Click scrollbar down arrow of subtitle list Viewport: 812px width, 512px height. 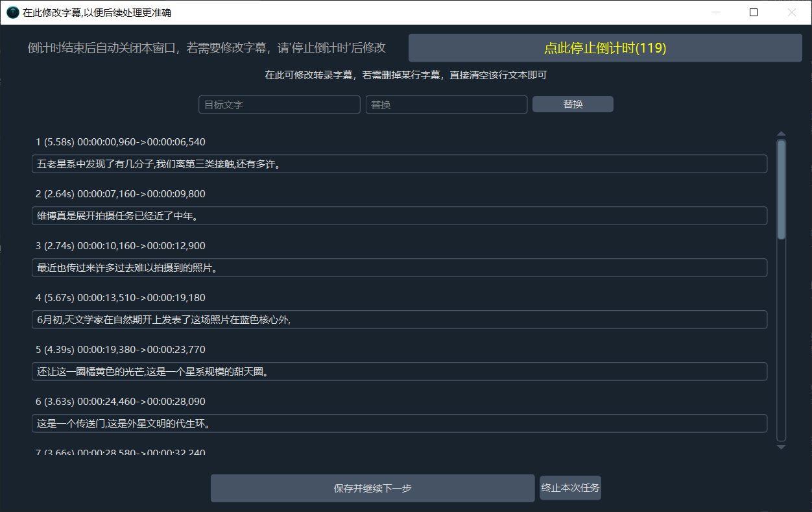point(781,447)
